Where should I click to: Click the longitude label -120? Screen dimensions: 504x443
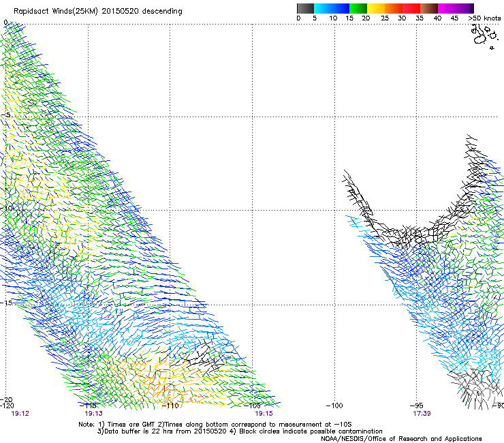pos(7,406)
